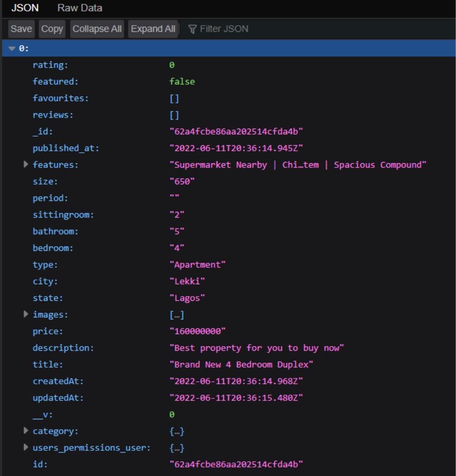Select the favourites key
This screenshot has width=456, height=476.
(x=61, y=99)
